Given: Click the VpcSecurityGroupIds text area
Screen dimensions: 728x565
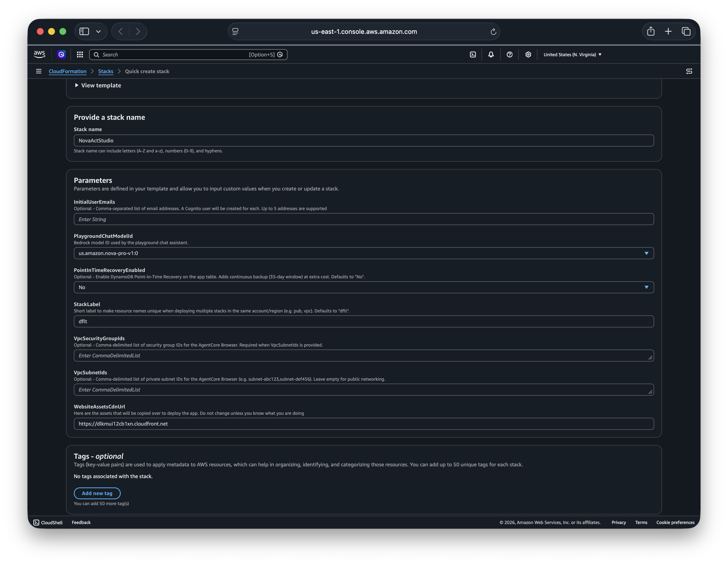Looking at the screenshot, I should point(364,356).
